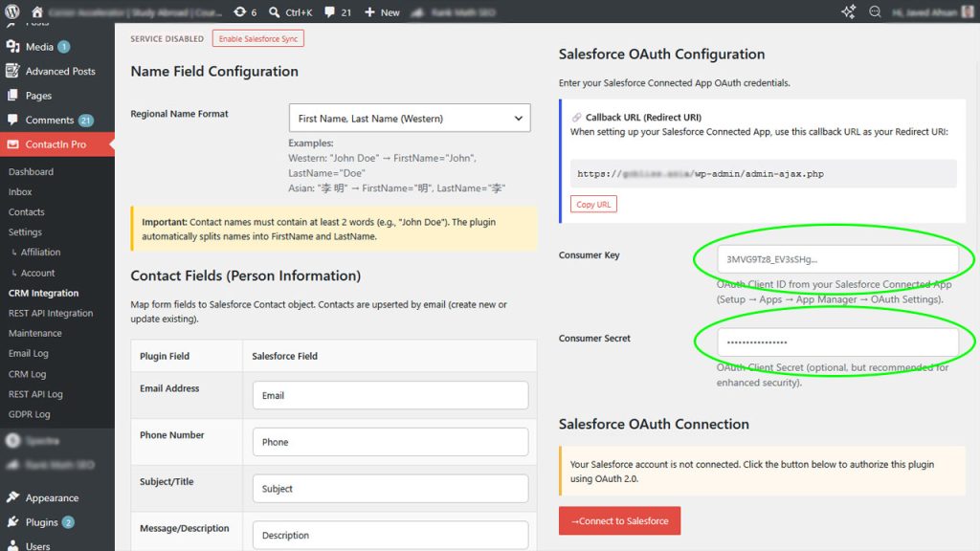
Task: Select CRM Integration submenu item
Action: (43, 293)
